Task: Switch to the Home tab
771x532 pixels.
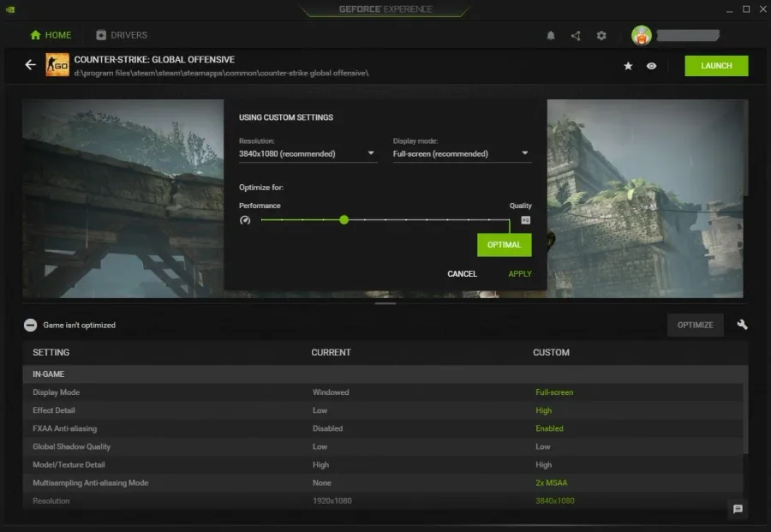Action: pos(51,35)
